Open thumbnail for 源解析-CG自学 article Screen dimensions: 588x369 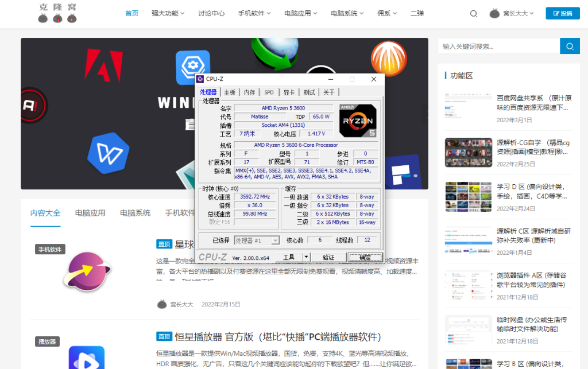click(469, 153)
